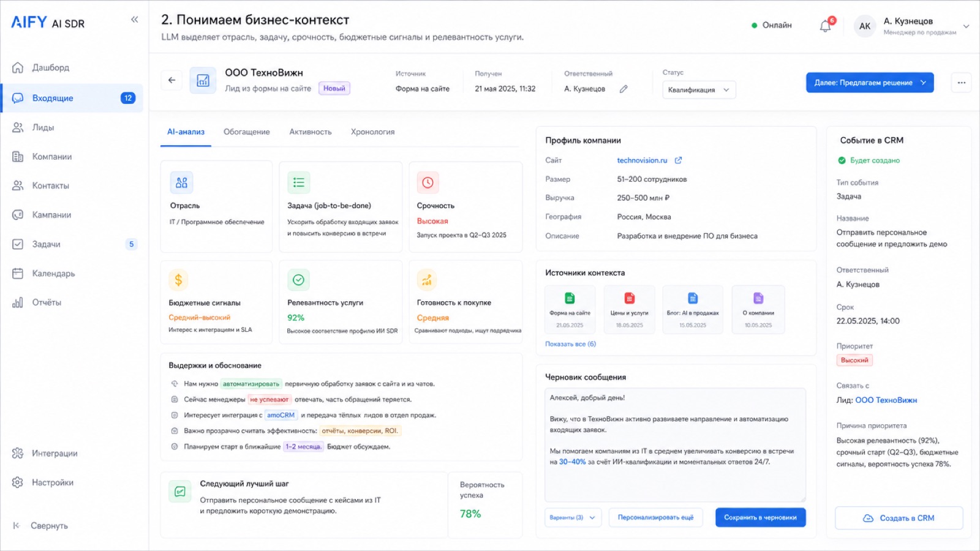Screen dimensions: 980x551
Task: Select AI-анализ tab
Action: pyautogui.click(x=186, y=132)
